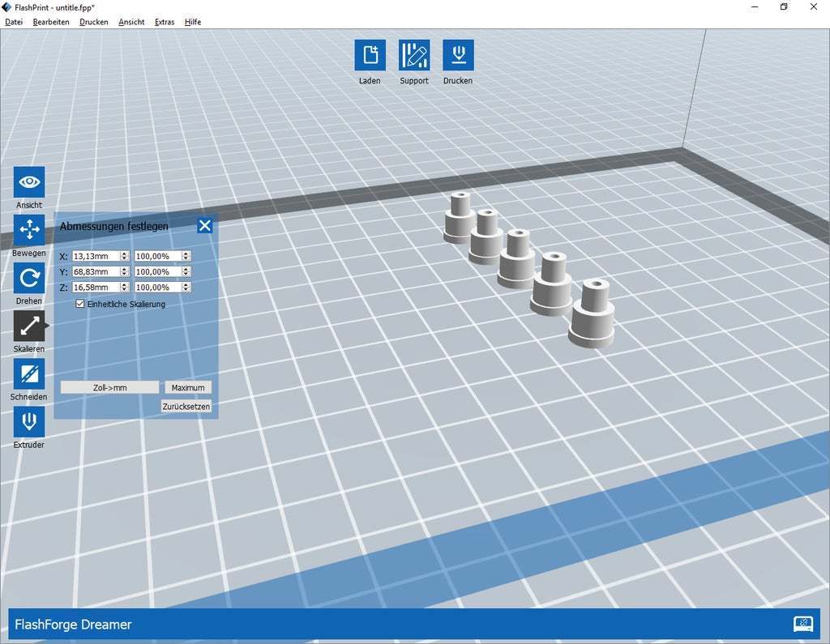Select the Schneiden cut tool
Screen dimensions: 830x644
point(29,374)
